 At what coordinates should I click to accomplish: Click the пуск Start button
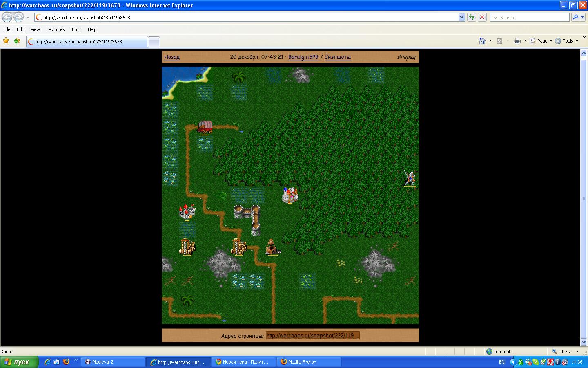pos(19,362)
